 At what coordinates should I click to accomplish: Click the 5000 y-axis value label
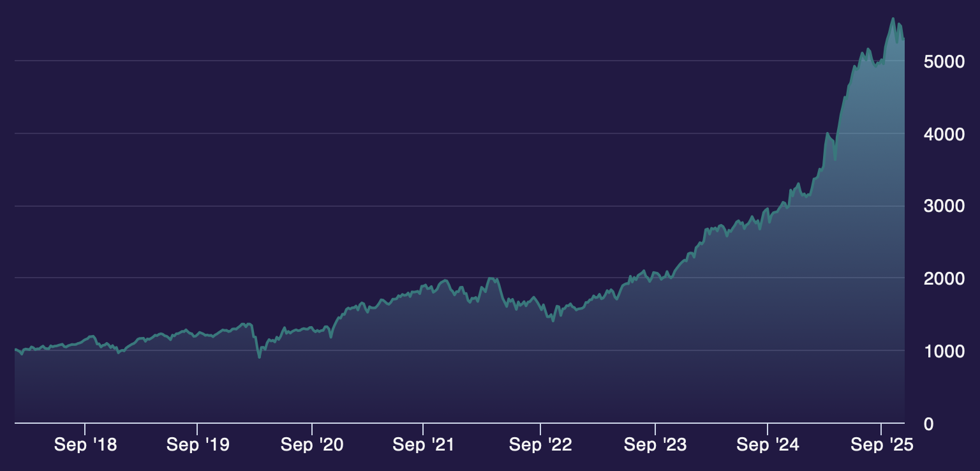tap(940, 62)
